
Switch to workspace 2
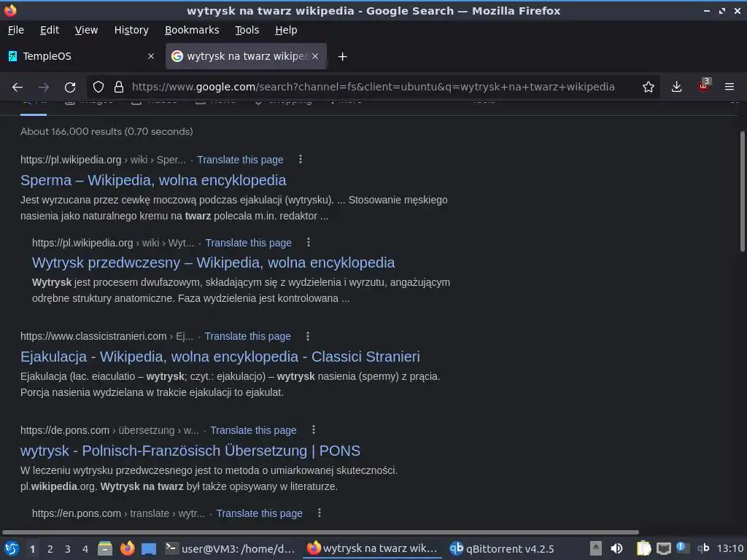click(x=50, y=549)
